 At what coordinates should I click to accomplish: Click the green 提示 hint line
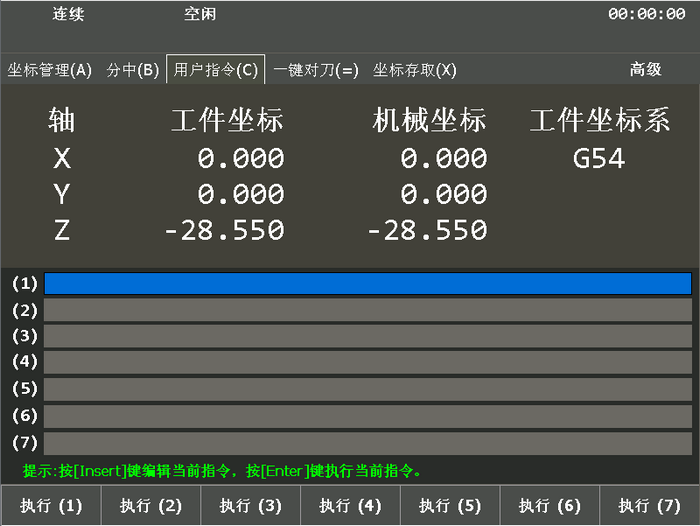click(222, 471)
